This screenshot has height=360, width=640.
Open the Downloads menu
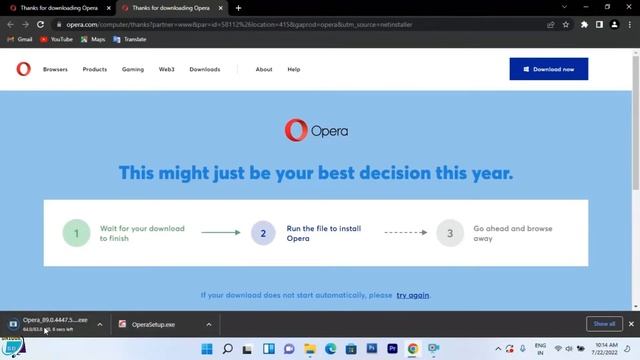point(205,69)
